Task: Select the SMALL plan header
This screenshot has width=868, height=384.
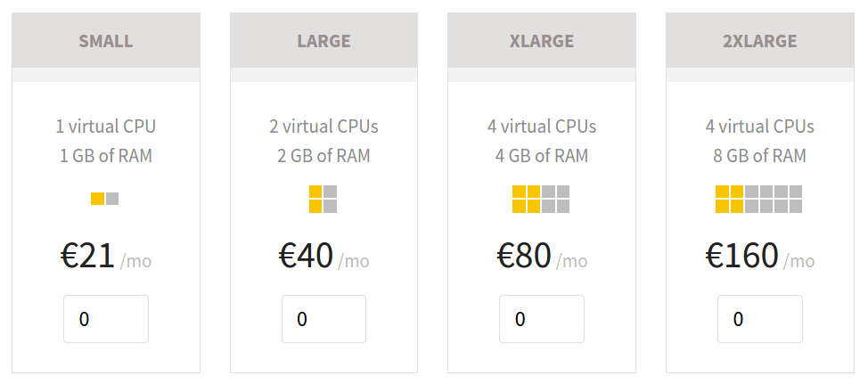Action: [106, 40]
